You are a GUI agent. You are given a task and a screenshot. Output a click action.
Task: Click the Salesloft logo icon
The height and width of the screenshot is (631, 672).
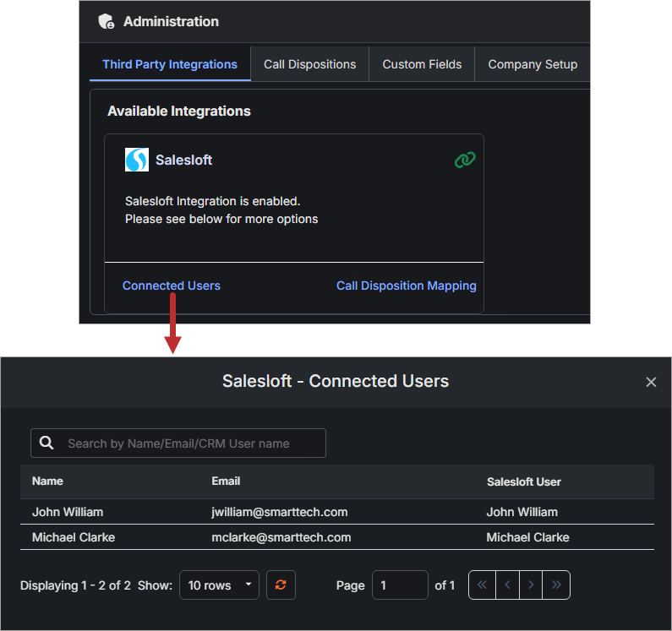[x=137, y=160]
